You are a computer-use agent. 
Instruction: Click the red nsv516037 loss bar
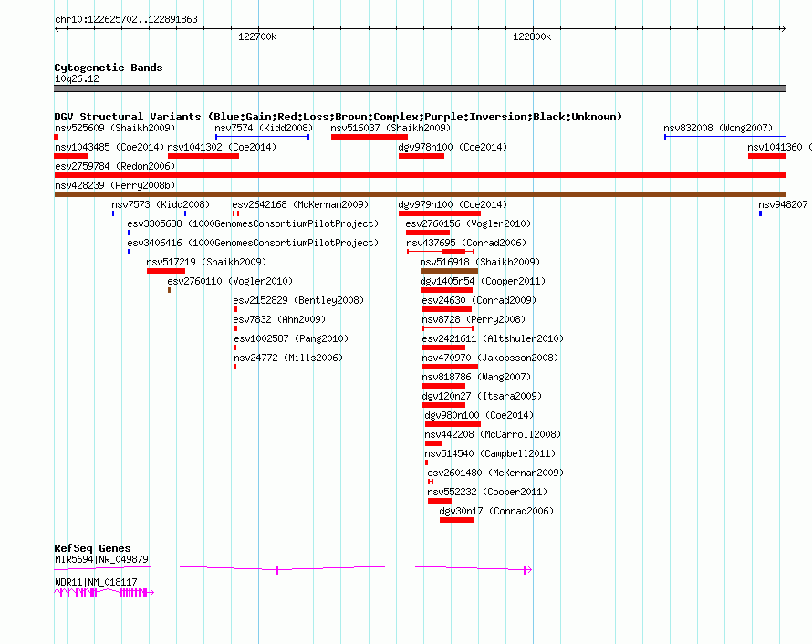370,137
